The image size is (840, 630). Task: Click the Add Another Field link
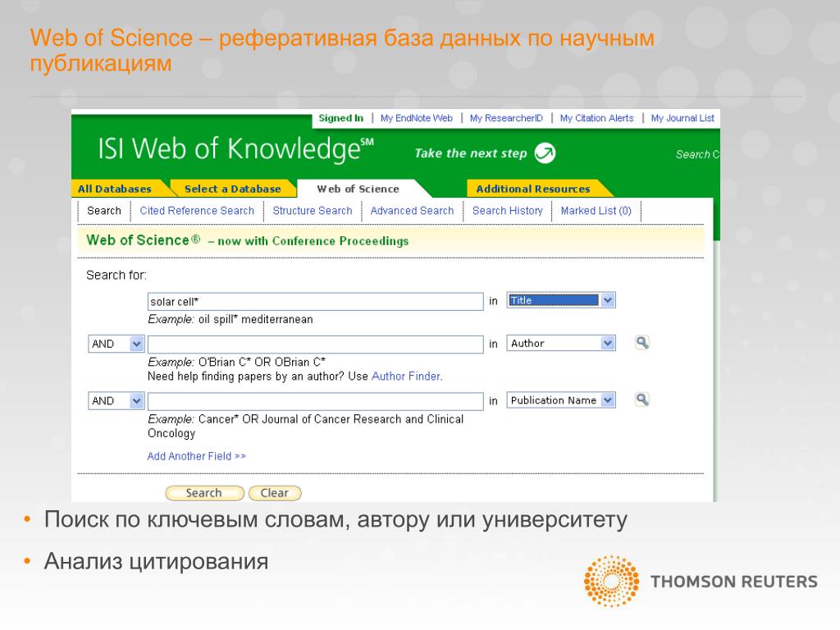(x=197, y=456)
